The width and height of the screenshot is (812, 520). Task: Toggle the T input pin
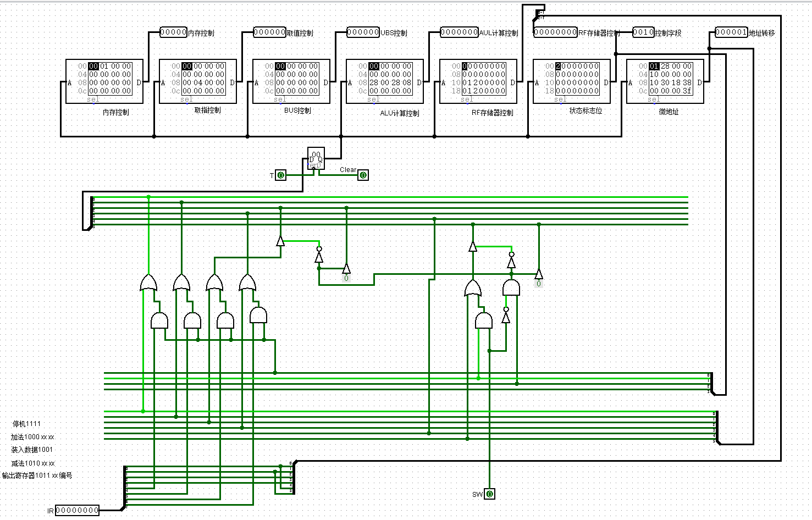[280, 175]
